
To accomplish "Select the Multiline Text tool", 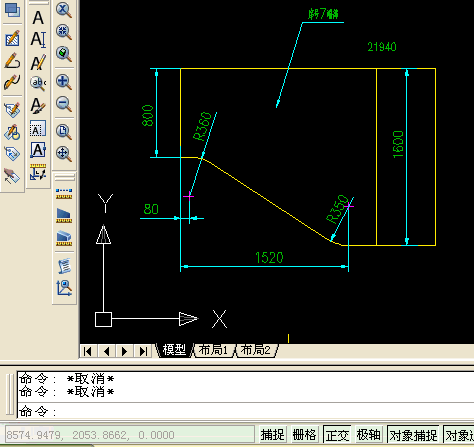I will pyautogui.click(x=38, y=17).
